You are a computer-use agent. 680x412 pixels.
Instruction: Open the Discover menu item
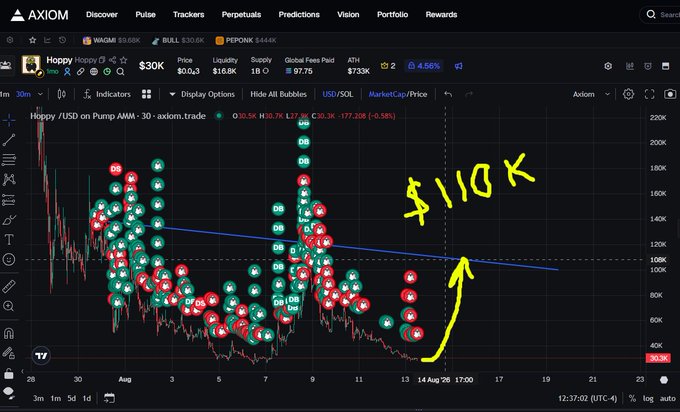pos(101,14)
